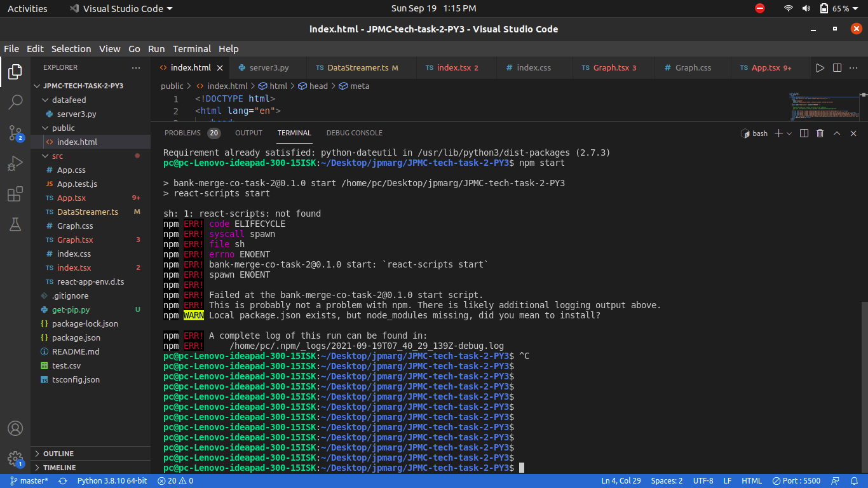Expand the OUTLINE section
The width and height of the screenshot is (868, 488).
click(57, 453)
